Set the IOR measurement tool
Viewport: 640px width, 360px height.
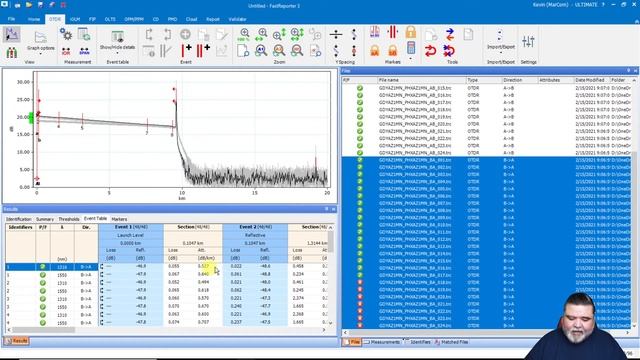pos(66,51)
